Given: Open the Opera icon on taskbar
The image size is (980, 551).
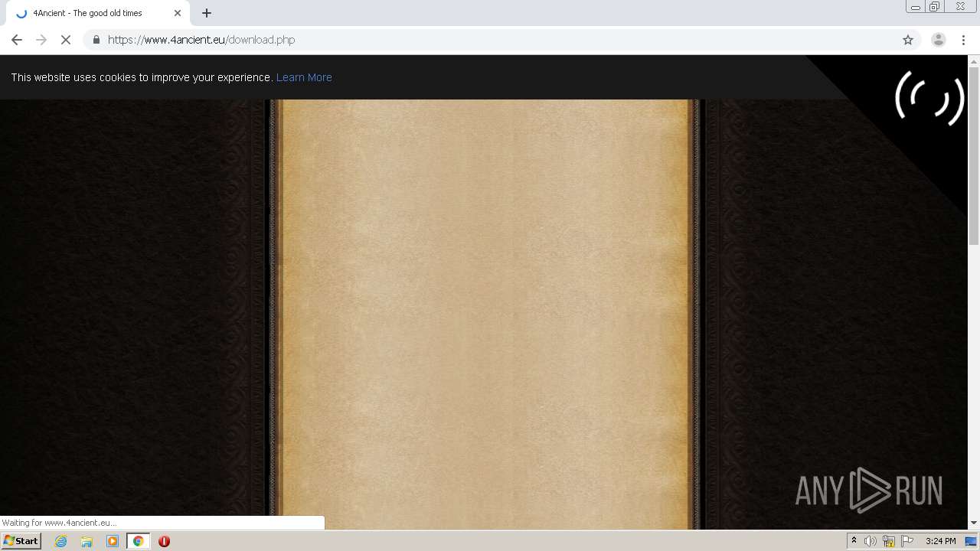Looking at the screenshot, I should [164, 541].
